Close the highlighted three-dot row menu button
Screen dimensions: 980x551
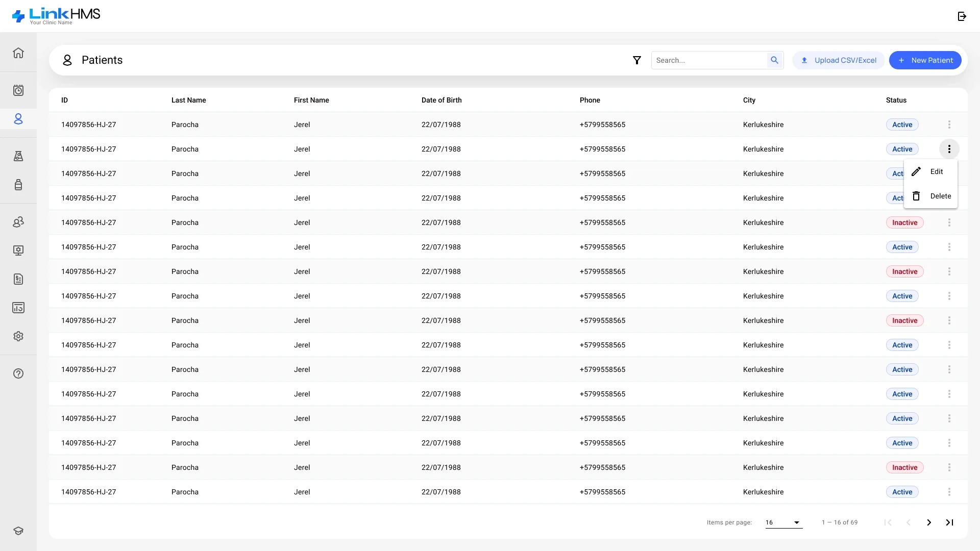pyautogui.click(x=949, y=149)
